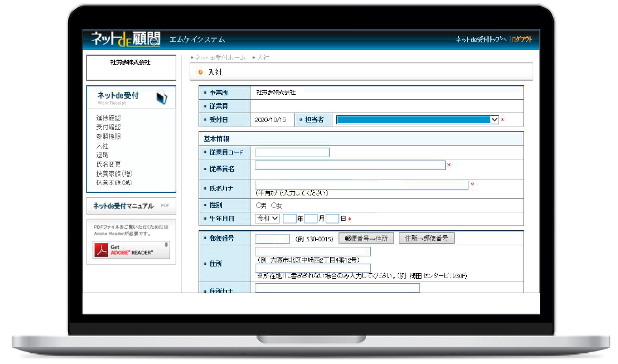Screen dimensions: 618x364
Task: Select the 男 radio button
Action: [x=259, y=205]
